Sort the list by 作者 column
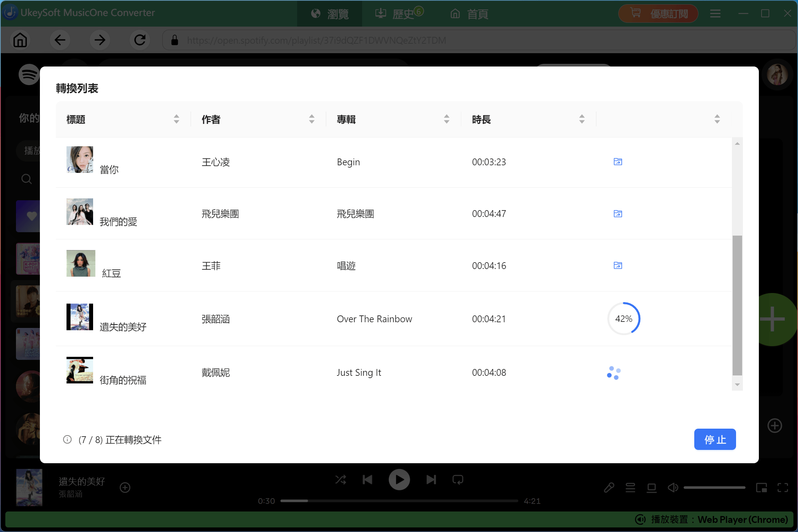798x532 pixels. [x=312, y=119]
